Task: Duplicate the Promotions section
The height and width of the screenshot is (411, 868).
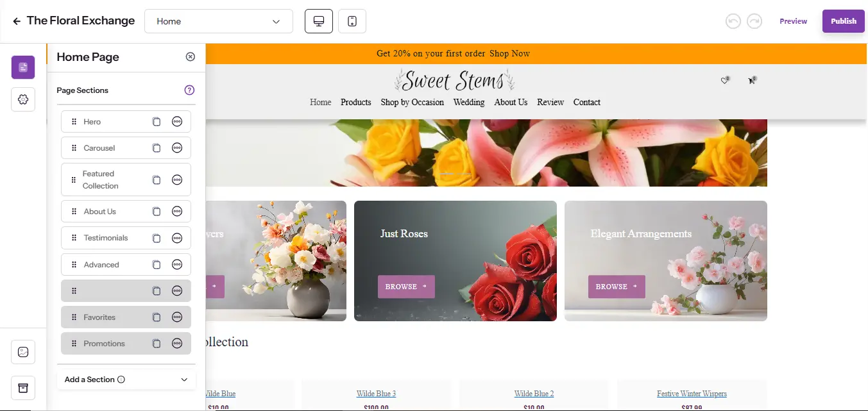Action: point(156,344)
